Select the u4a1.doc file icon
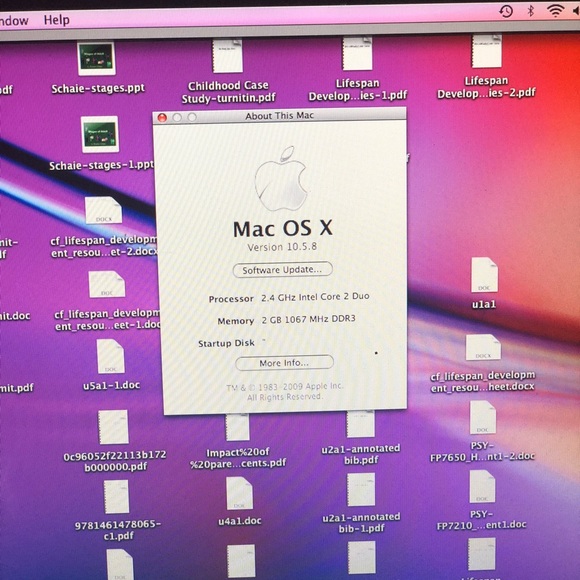 coord(239,493)
